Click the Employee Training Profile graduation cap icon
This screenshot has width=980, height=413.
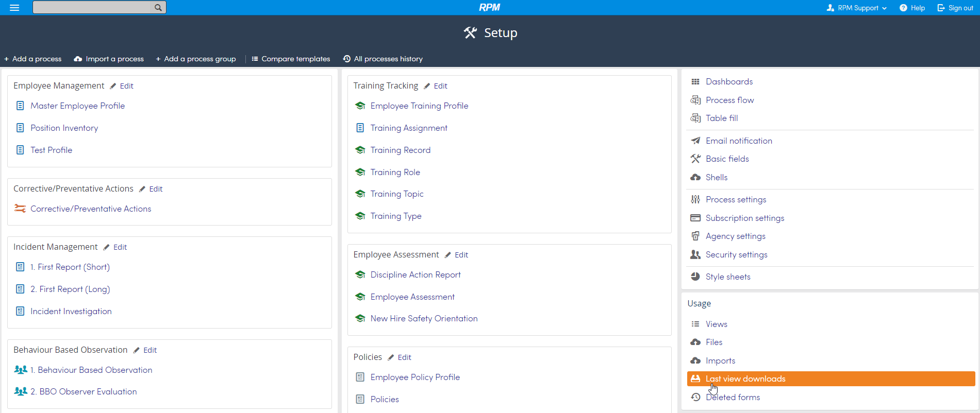coord(360,106)
